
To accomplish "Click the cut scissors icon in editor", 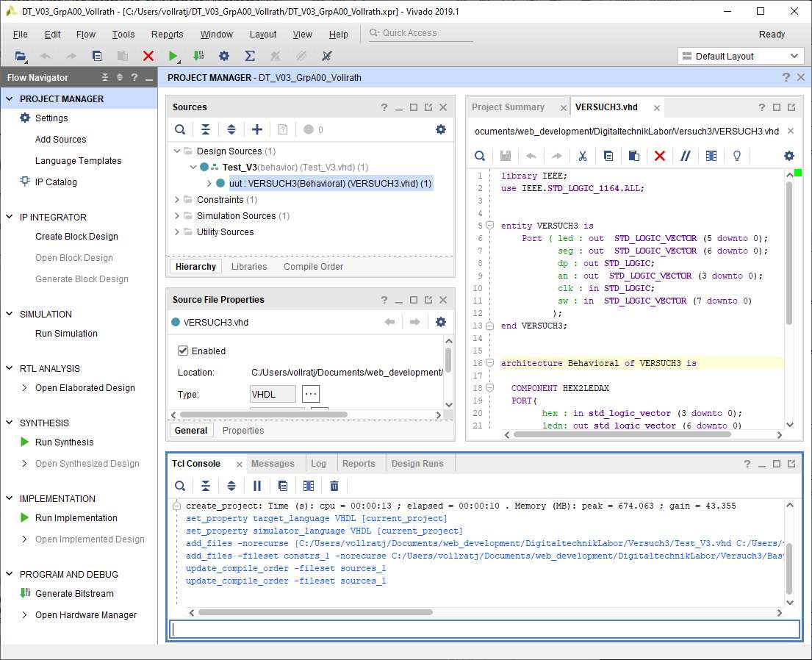I will tap(582, 156).
